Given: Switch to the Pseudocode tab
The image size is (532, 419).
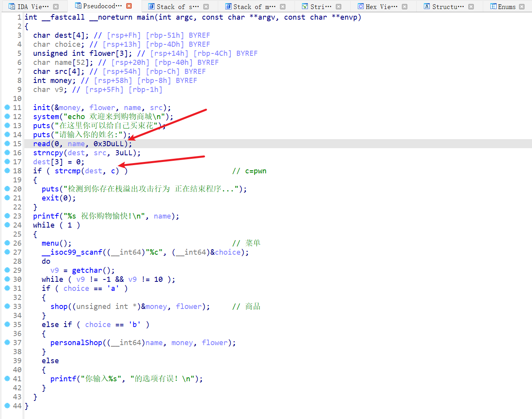Looking at the screenshot, I should pyautogui.click(x=102, y=6).
